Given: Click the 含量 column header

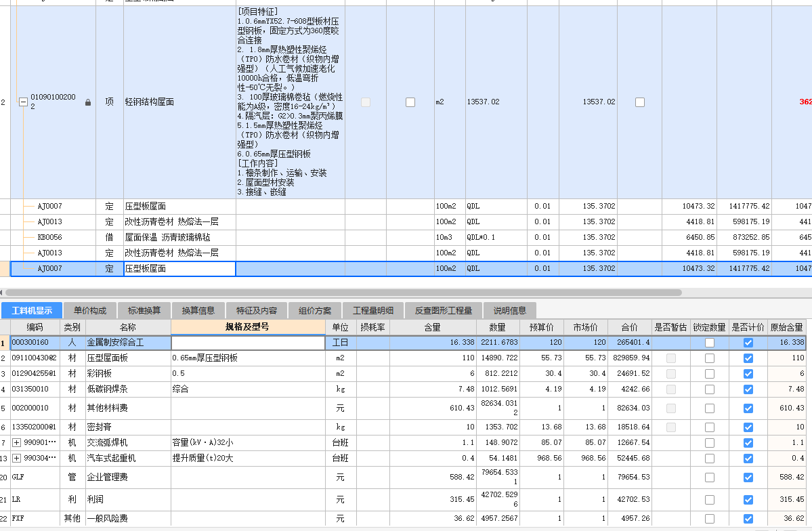Looking at the screenshot, I should (x=433, y=327).
